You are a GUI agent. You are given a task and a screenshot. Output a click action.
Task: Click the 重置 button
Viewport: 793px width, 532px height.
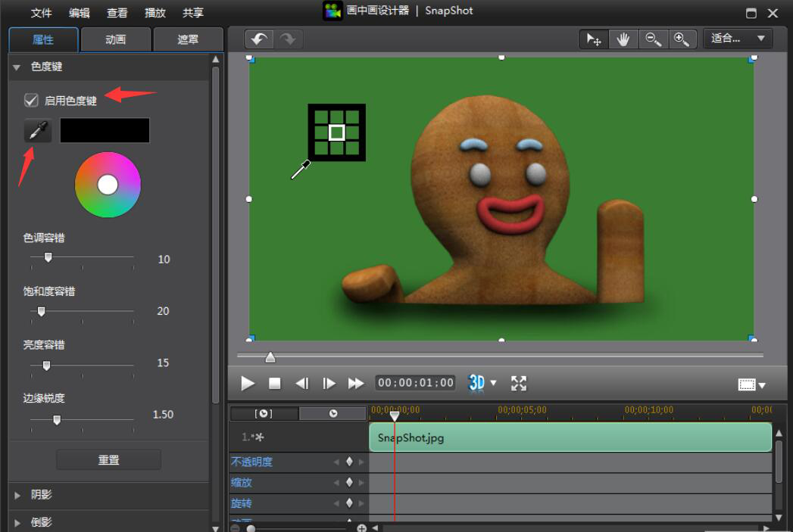108,460
